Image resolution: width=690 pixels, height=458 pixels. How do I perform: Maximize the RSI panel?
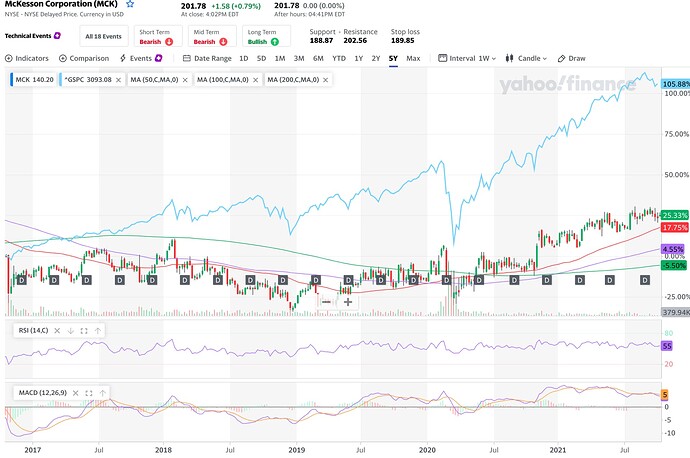tap(84, 330)
